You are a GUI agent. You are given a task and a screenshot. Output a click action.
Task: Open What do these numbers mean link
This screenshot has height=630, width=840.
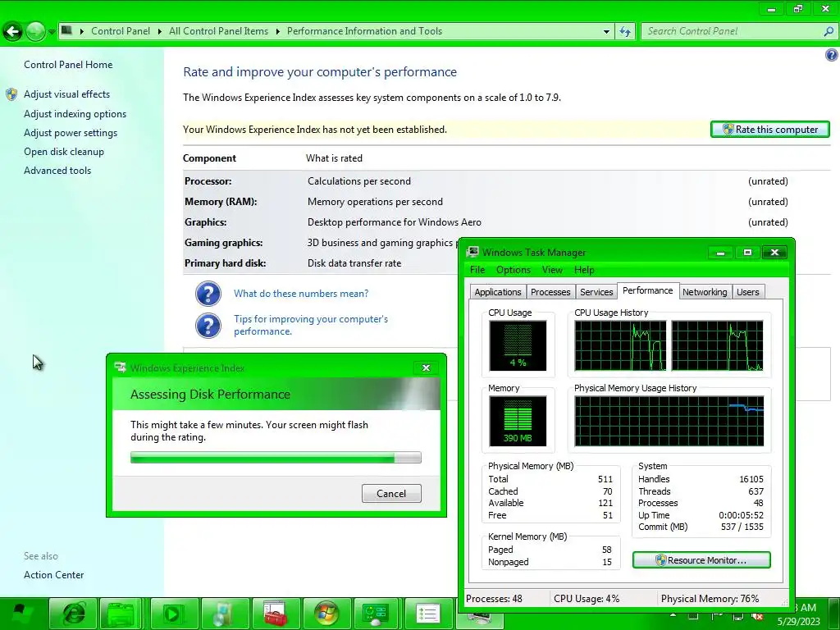[x=301, y=294]
